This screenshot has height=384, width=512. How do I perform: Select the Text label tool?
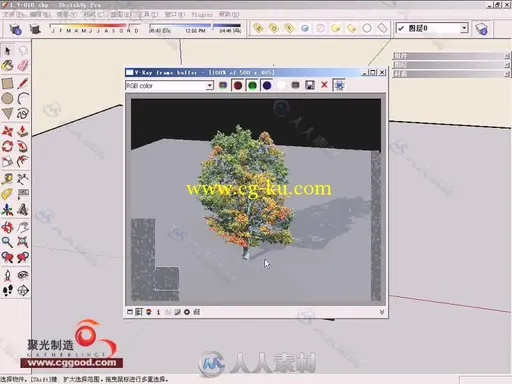(23, 194)
